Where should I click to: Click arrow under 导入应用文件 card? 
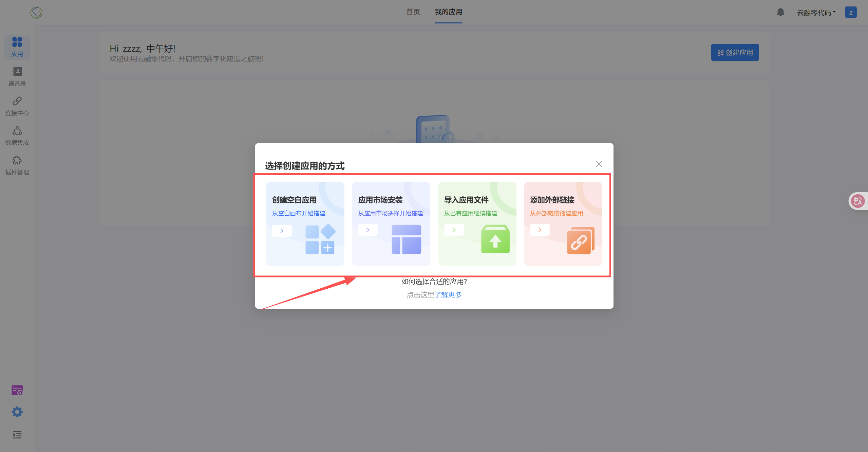pyautogui.click(x=454, y=230)
